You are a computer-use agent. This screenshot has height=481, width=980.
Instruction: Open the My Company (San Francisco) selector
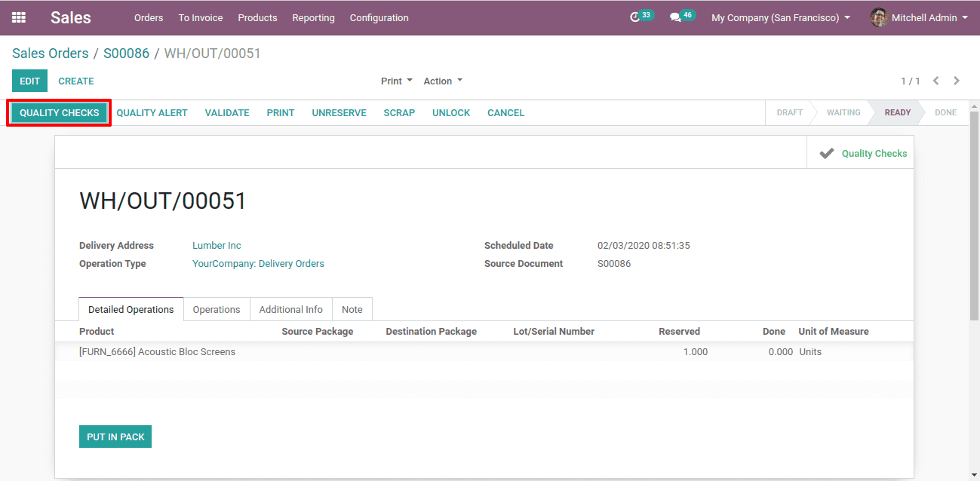[x=781, y=17]
